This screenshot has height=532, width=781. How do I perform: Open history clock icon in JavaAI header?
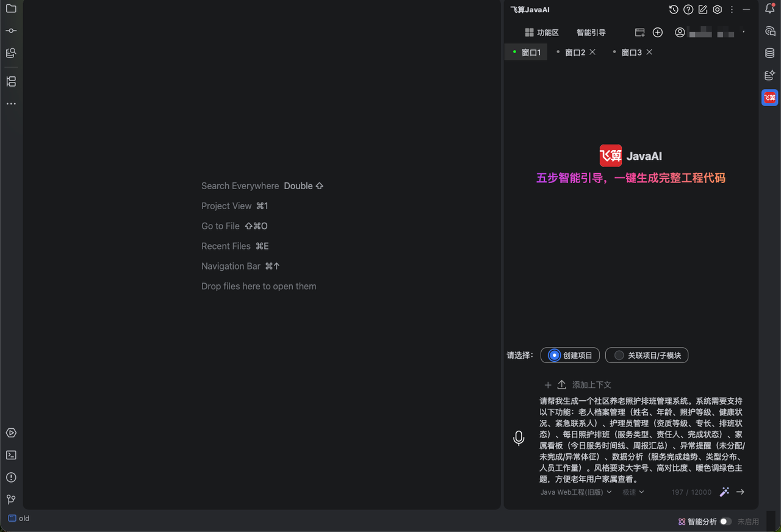point(674,10)
